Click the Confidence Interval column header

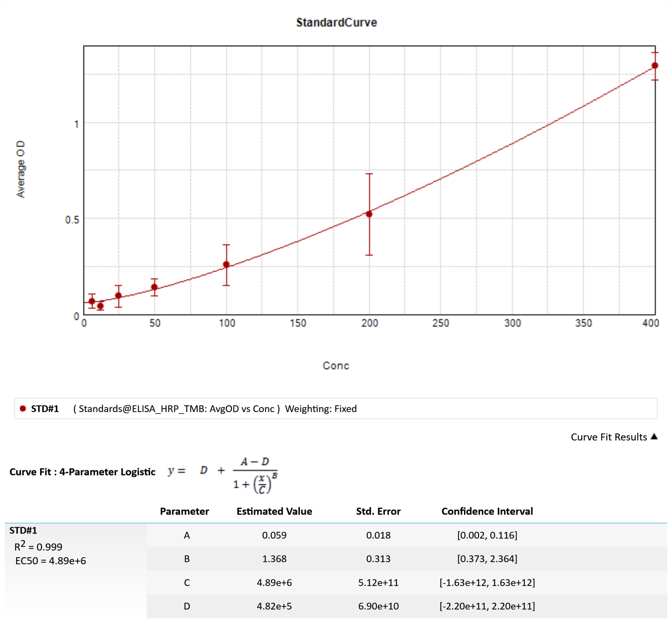pyautogui.click(x=487, y=511)
